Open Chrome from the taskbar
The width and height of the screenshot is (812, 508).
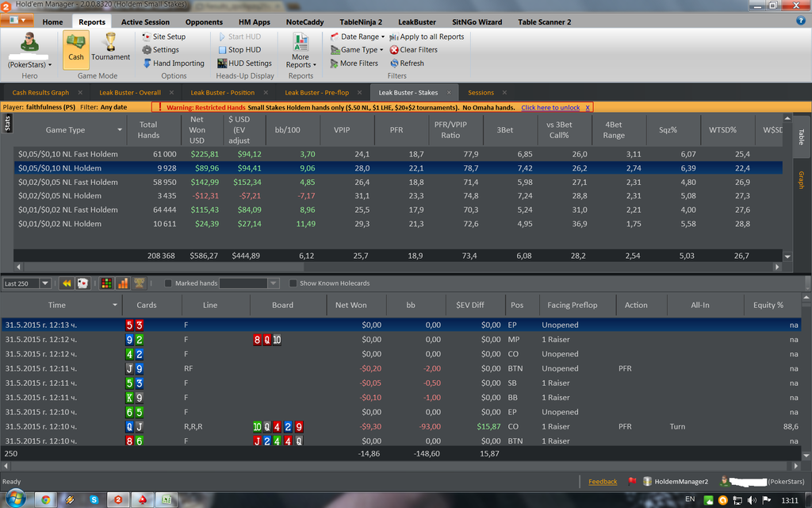click(x=45, y=500)
